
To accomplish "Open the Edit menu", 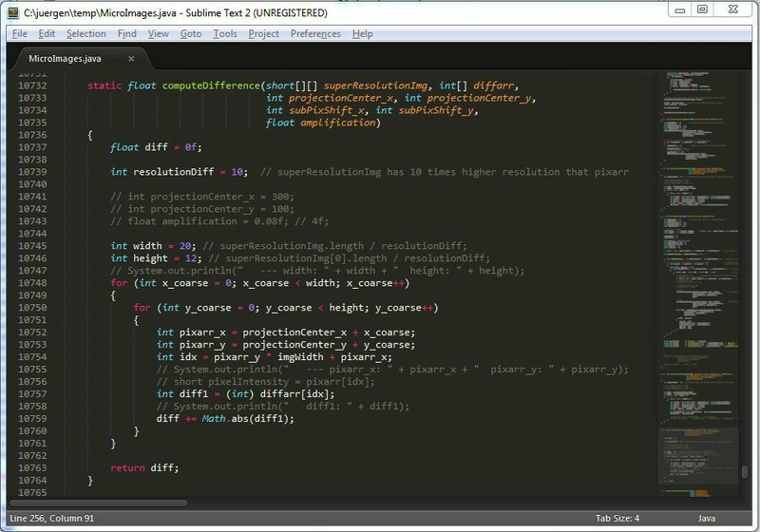I will pos(47,34).
